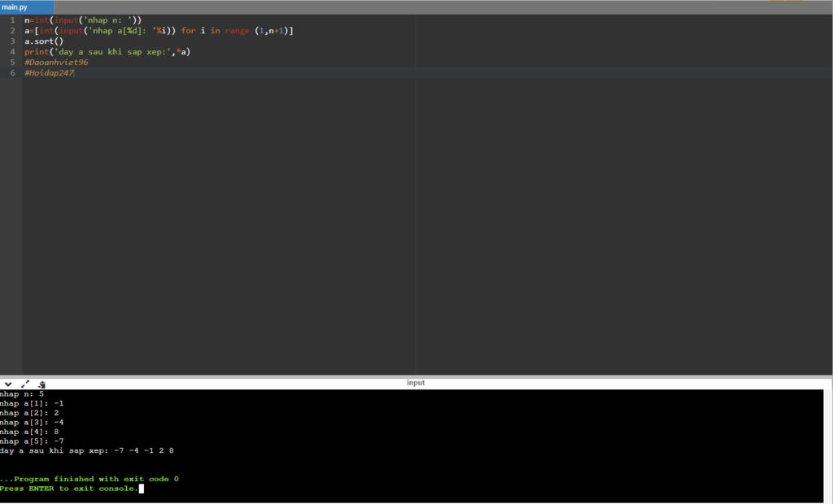Click the 'Press ENTER to exit console' prompt
This screenshot has height=504, width=833.
click(69, 489)
